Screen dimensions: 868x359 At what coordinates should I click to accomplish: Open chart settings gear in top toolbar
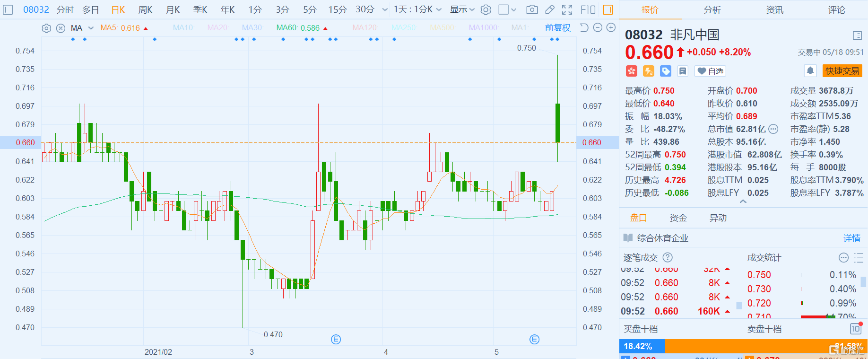tap(486, 9)
